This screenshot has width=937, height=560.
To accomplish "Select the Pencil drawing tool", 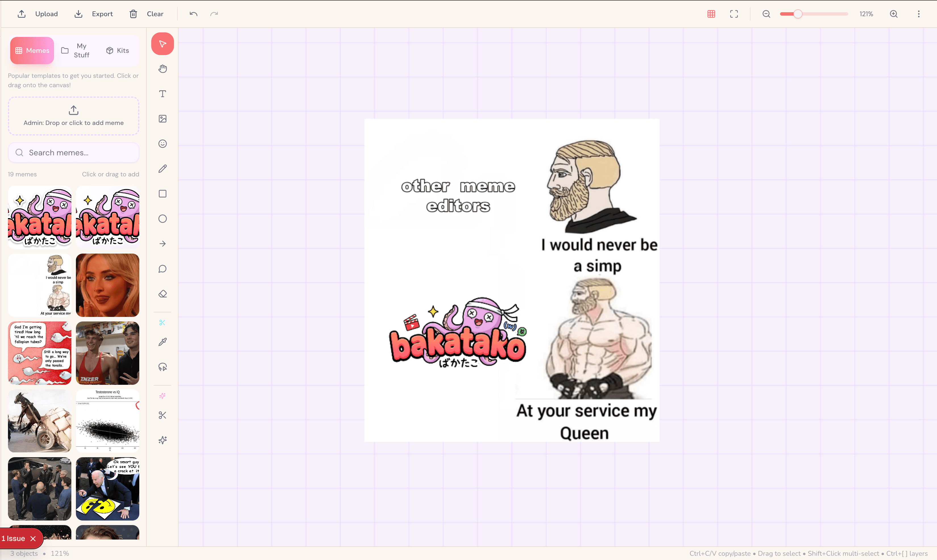I will [x=162, y=169].
